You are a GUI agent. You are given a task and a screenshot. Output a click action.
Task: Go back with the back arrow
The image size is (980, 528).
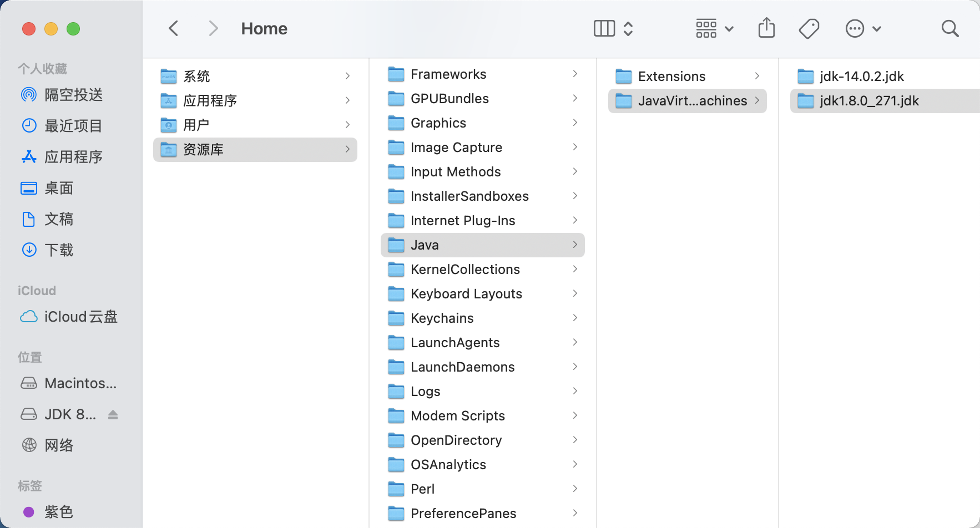pyautogui.click(x=174, y=28)
